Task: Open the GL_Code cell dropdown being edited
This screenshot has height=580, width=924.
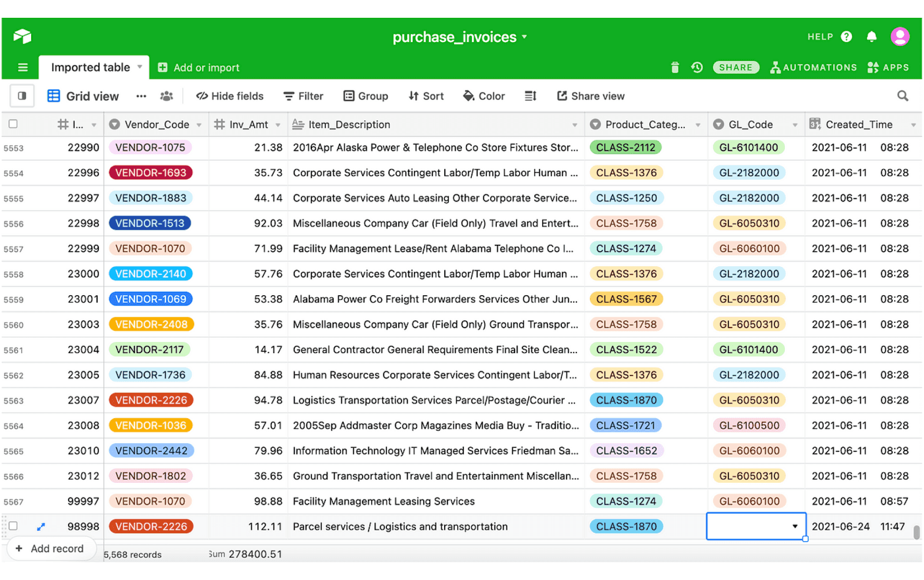Action: (794, 526)
